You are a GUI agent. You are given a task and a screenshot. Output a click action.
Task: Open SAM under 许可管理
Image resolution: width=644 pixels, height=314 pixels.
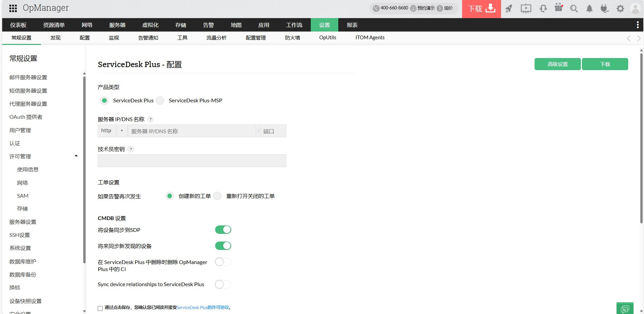pos(23,196)
